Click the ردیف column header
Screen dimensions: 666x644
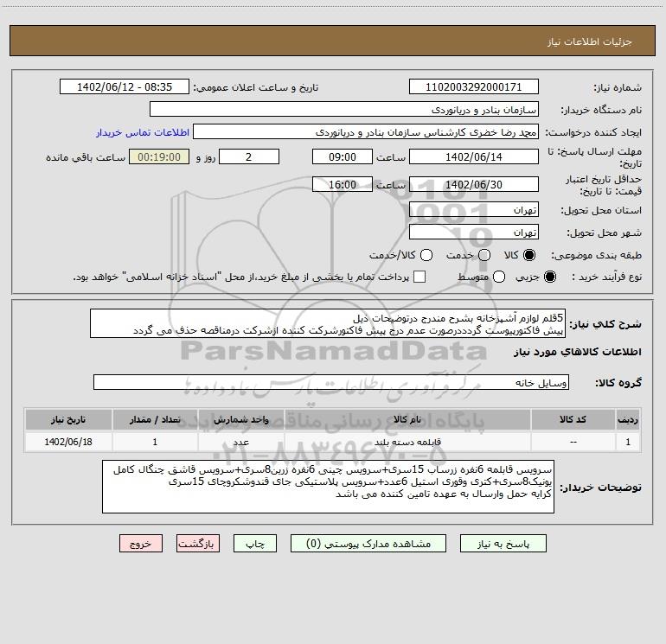tap(628, 420)
